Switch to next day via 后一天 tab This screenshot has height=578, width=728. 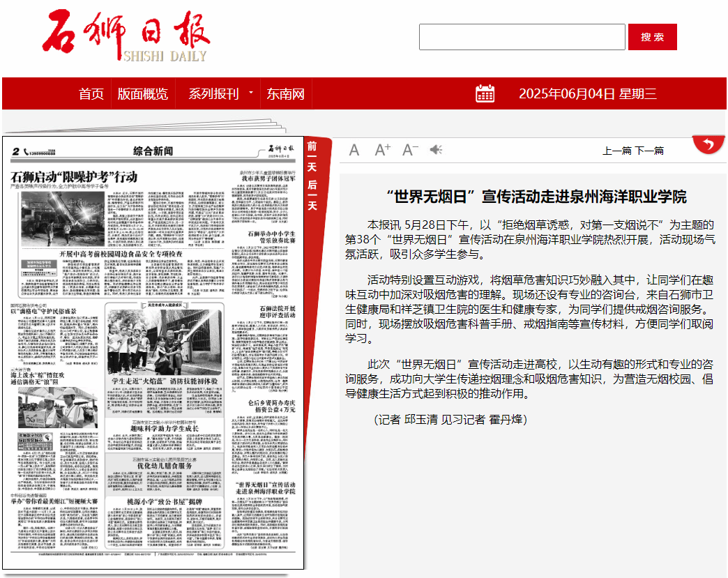[312, 195]
